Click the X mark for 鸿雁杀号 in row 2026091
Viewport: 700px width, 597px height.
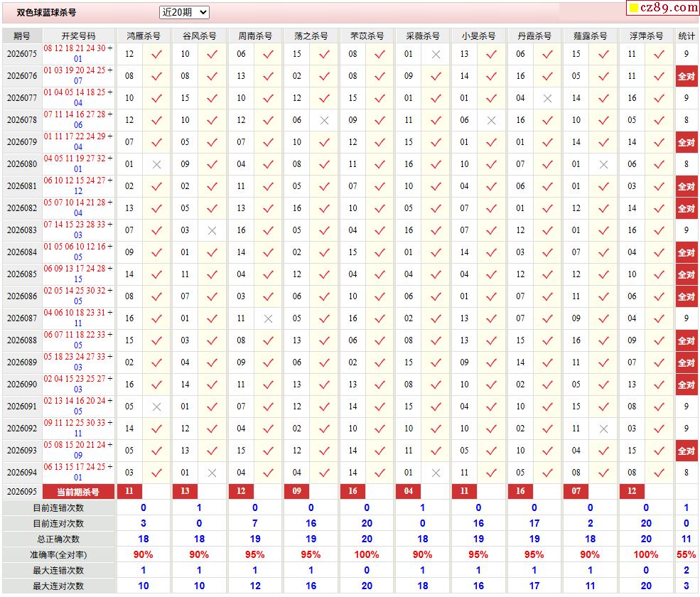coord(156,407)
